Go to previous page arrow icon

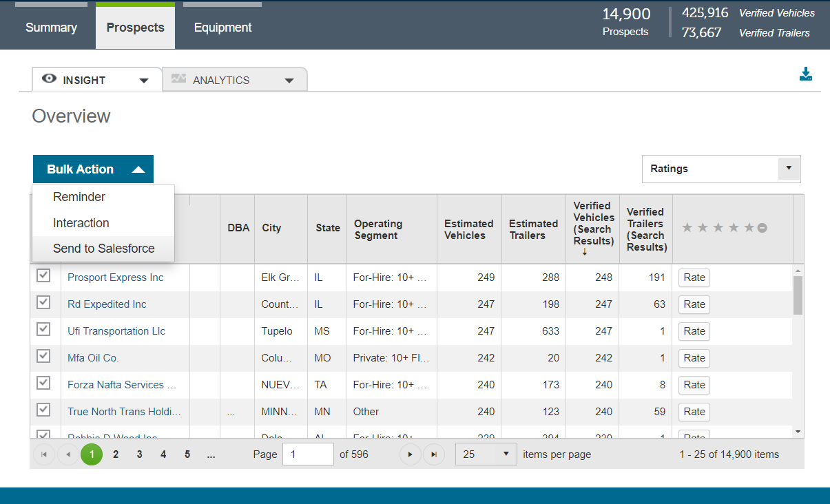point(68,454)
